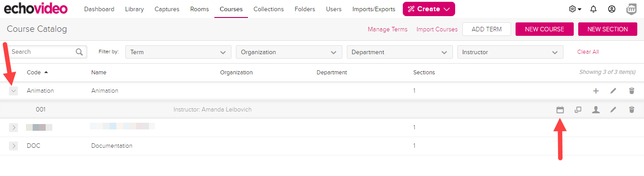The width and height of the screenshot is (644, 176).
Task: Expand the DOC course row
Action: point(13,146)
